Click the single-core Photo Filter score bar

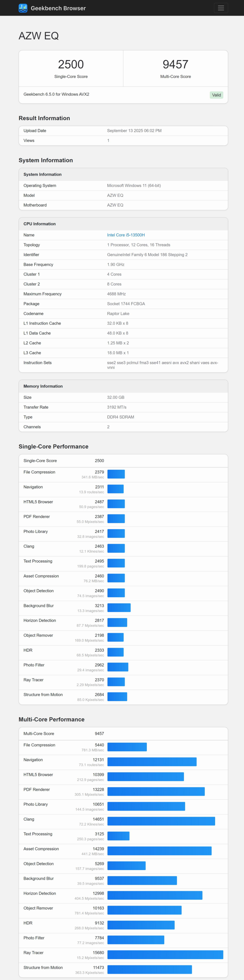(118, 667)
